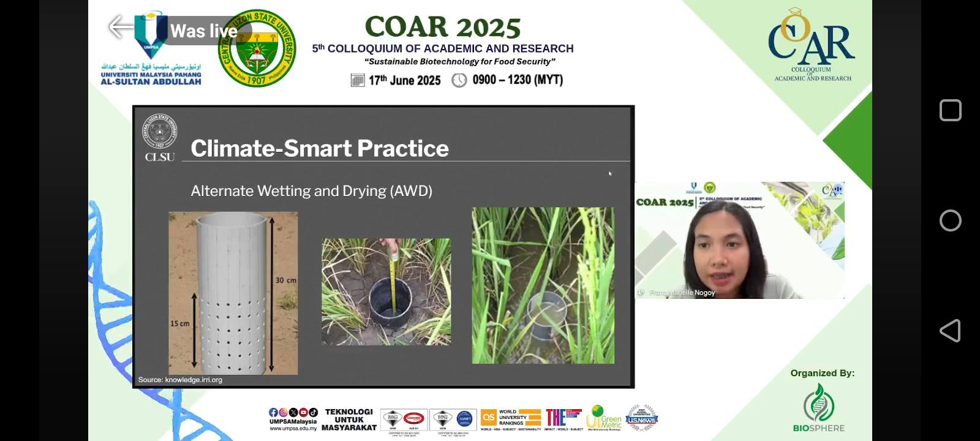Click the Instagram icon in UMPSAMalaysia footer
The image size is (980, 441).
[x=283, y=412]
